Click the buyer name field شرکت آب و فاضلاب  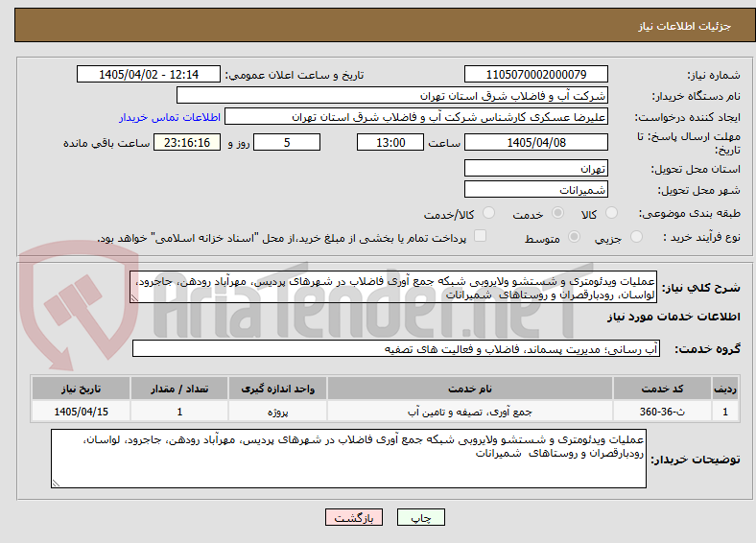pyautogui.click(x=392, y=96)
